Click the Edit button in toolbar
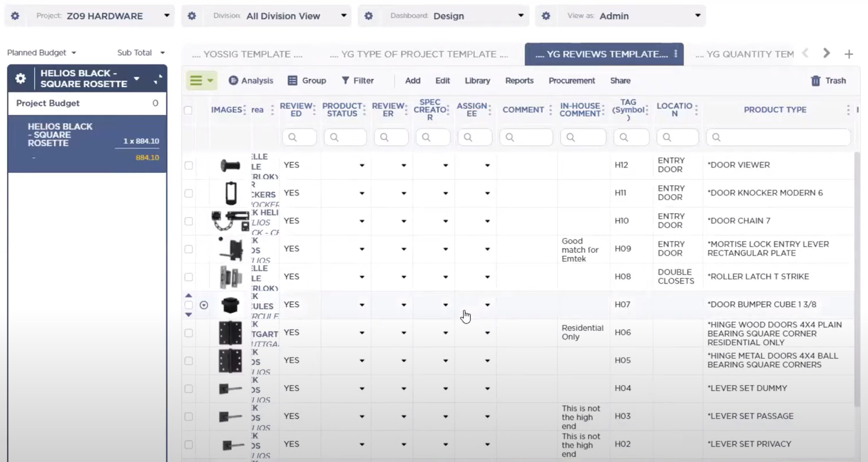Image resolution: width=868 pixels, height=462 pixels. [442, 80]
